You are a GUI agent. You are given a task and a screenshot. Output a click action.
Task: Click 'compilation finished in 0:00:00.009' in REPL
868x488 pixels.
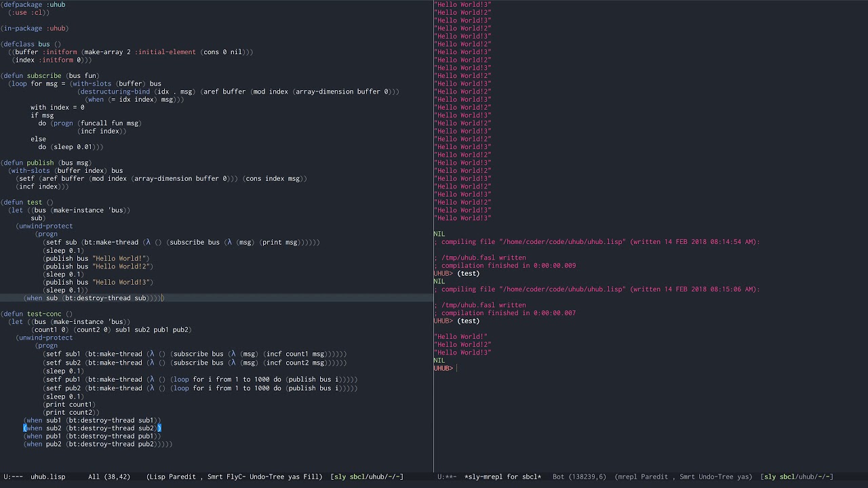[x=505, y=266]
